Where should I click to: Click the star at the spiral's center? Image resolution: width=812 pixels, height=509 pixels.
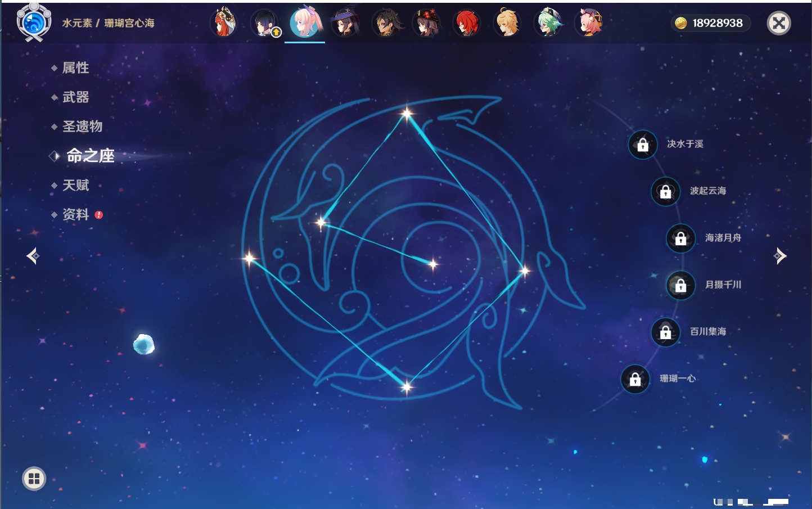[432, 264]
